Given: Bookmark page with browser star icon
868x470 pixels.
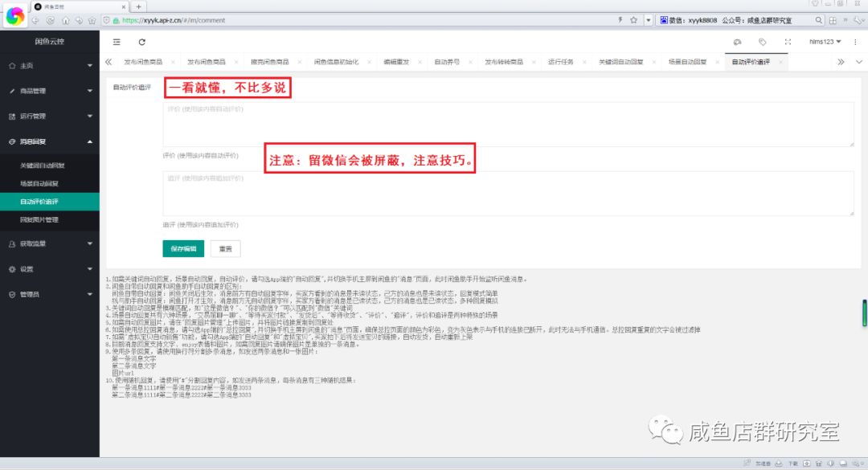Looking at the screenshot, I should coord(633,20).
